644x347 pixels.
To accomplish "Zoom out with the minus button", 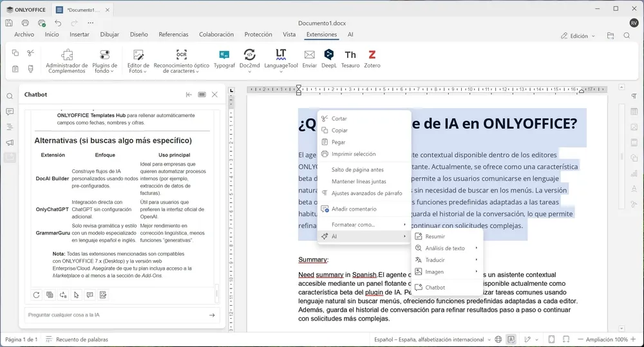I will (x=580, y=339).
